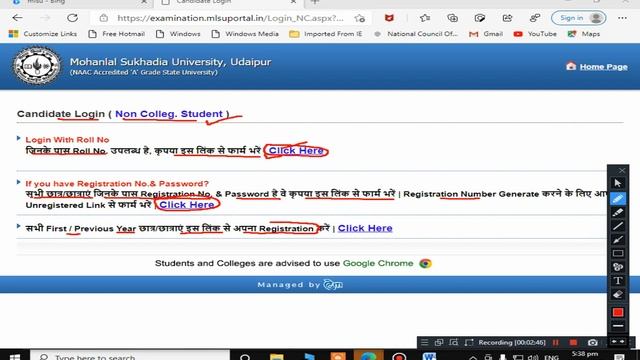Open National Council Of bookmark
The width and height of the screenshot is (640, 360).
coord(416,34)
